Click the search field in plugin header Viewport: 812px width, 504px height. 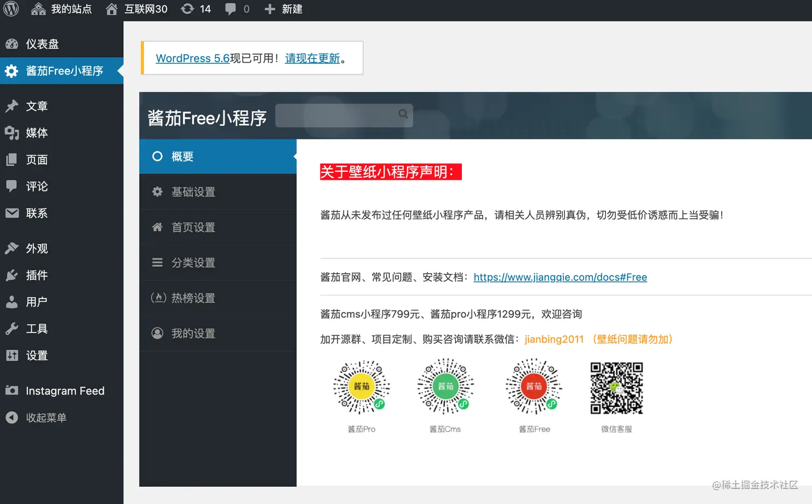coord(344,115)
